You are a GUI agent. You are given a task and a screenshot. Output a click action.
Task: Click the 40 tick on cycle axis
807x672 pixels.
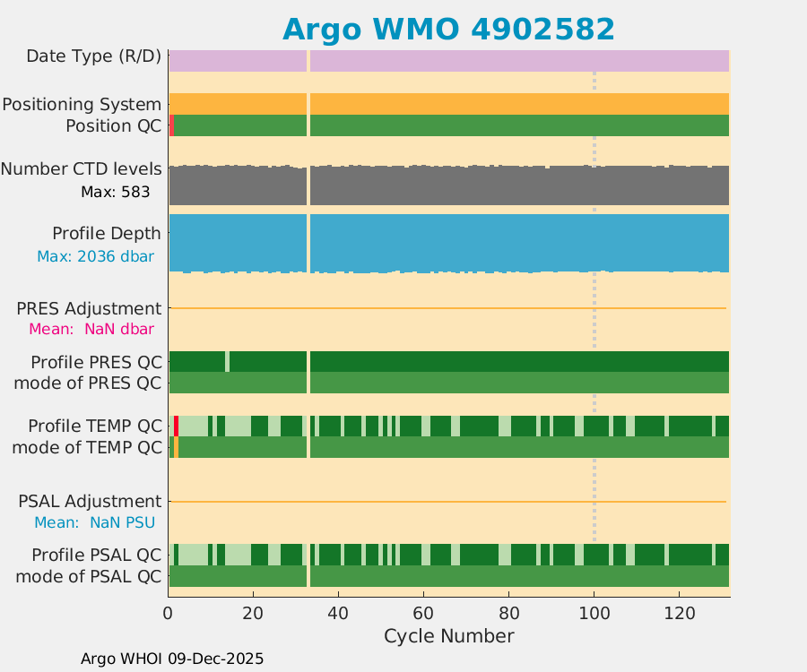click(338, 615)
